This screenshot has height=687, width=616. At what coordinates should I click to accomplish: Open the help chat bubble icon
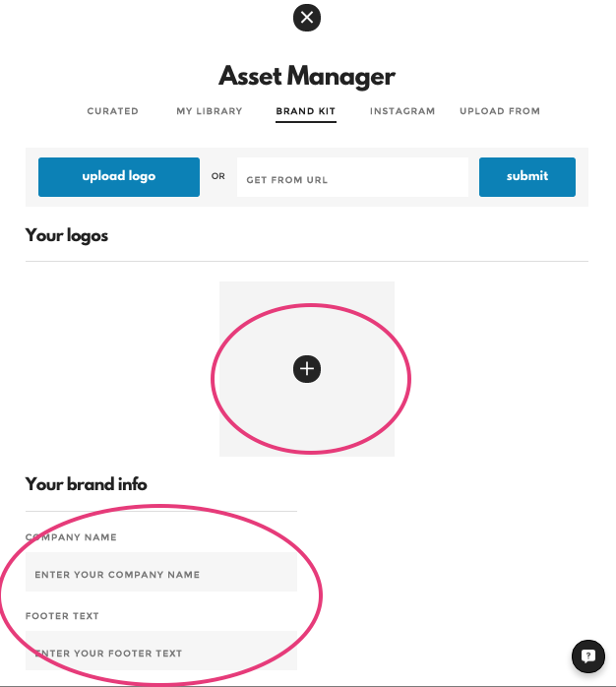(x=587, y=656)
